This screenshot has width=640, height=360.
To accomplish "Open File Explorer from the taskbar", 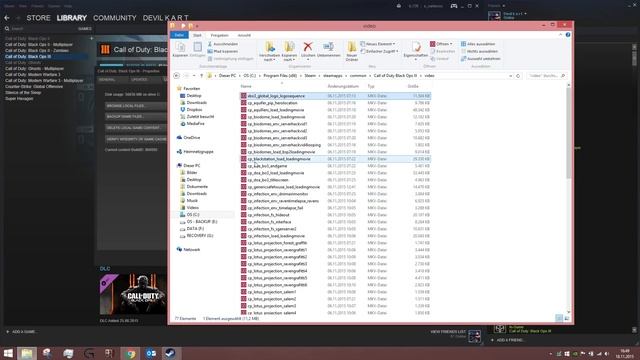I will click(x=27, y=353).
